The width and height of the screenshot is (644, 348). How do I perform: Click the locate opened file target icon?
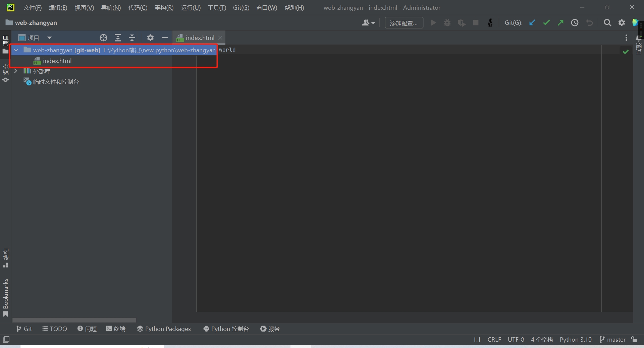(x=103, y=38)
